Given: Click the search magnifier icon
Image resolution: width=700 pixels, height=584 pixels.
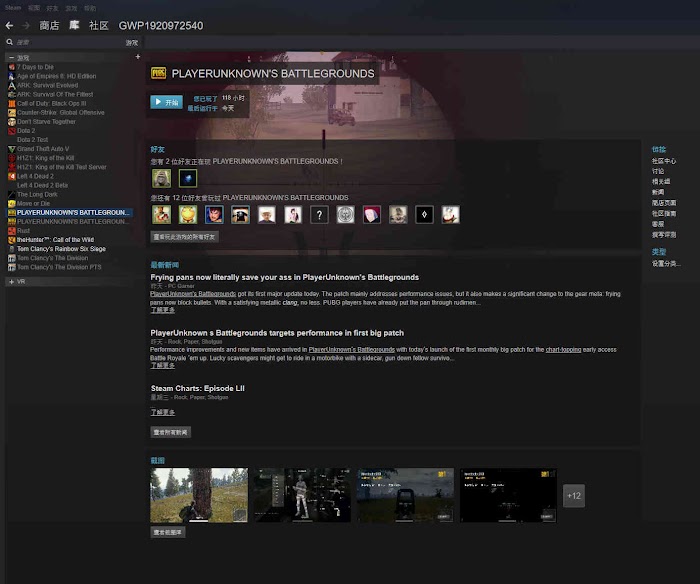Looking at the screenshot, I should click(9, 42).
